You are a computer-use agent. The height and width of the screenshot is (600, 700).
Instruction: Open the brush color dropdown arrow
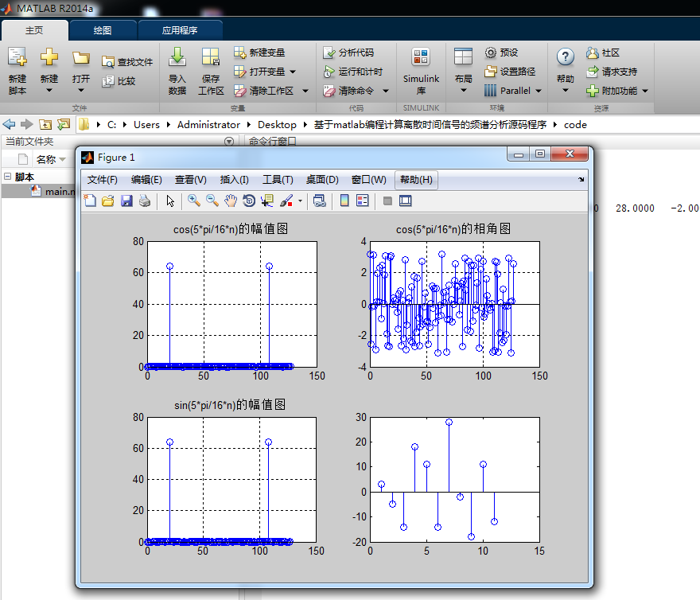pyautogui.click(x=300, y=201)
